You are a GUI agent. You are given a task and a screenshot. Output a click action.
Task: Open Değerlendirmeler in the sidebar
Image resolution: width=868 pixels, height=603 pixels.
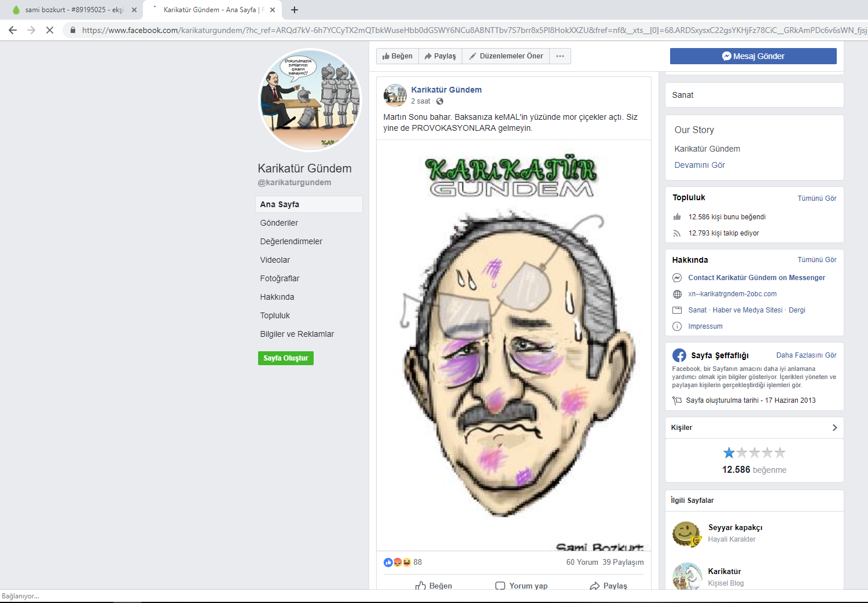tap(291, 241)
